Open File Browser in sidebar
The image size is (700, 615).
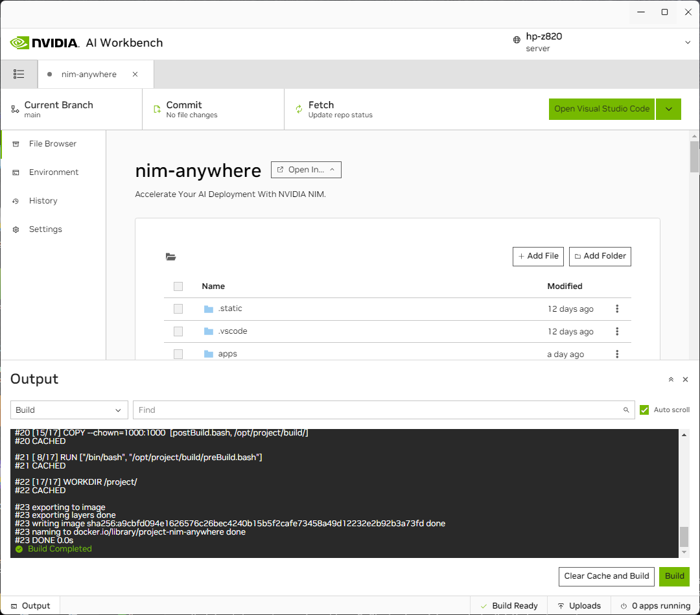[x=53, y=144]
